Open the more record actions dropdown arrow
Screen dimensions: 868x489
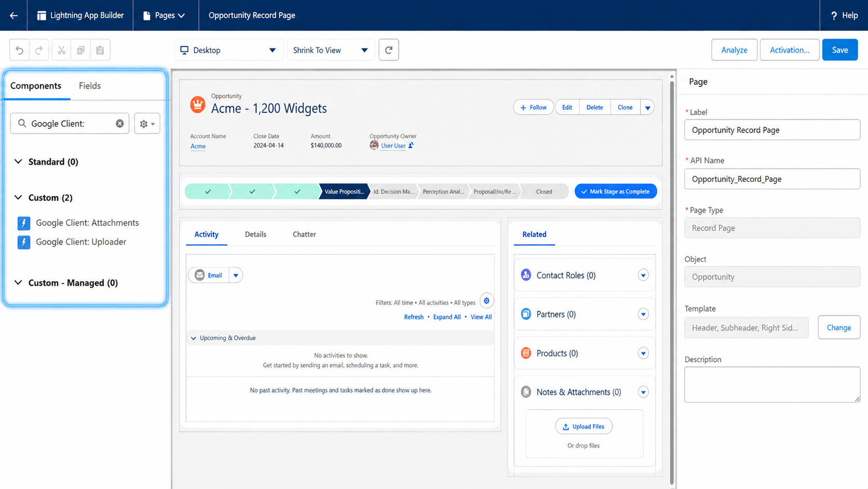[647, 108]
